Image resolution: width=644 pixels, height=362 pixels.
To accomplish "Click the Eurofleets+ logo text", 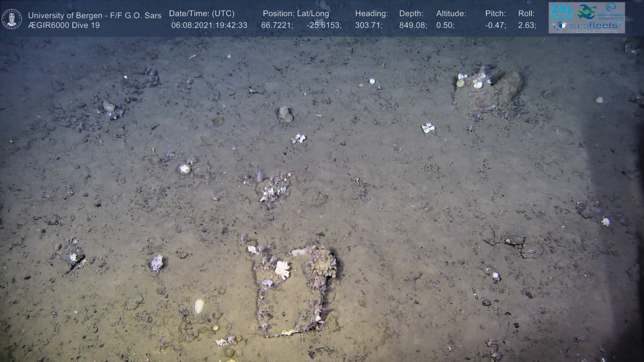I will coord(593,25).
